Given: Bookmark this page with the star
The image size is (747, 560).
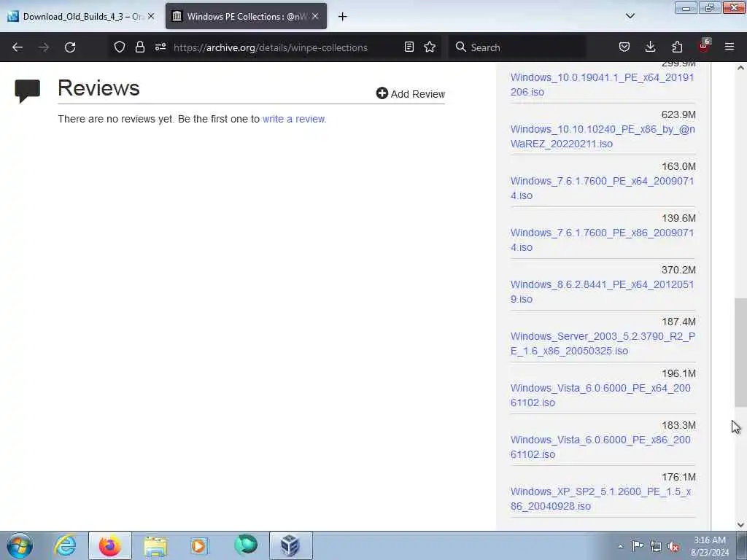Looking at the screenshot, I should click(x=430, y=47).
